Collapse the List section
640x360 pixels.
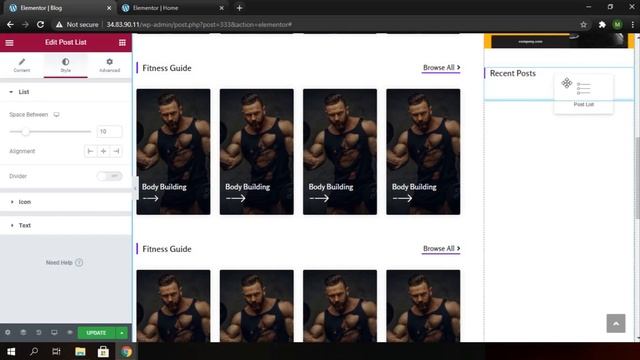(65, 92)
